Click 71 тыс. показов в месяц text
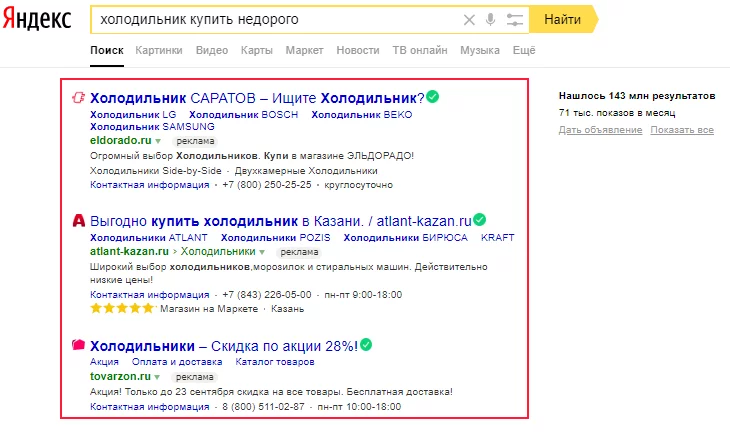Viewport: 730px width, 433px height. 617,113
